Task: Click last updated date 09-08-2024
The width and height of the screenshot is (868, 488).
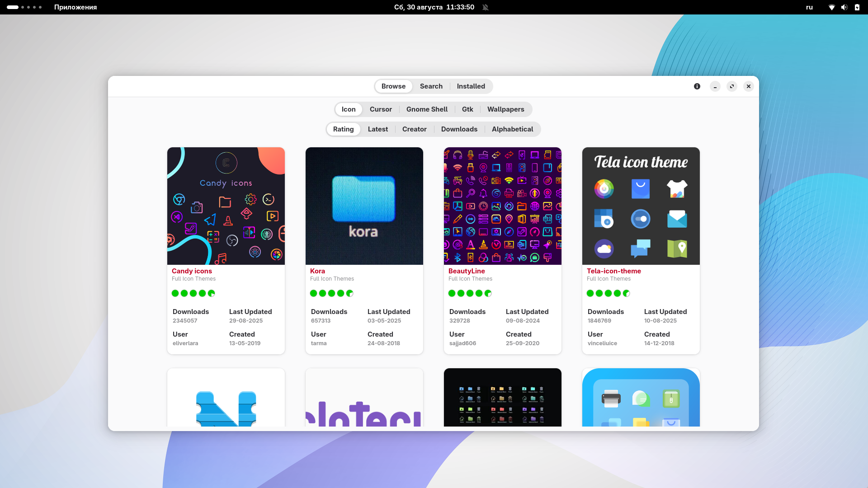Action: (523, 321)
